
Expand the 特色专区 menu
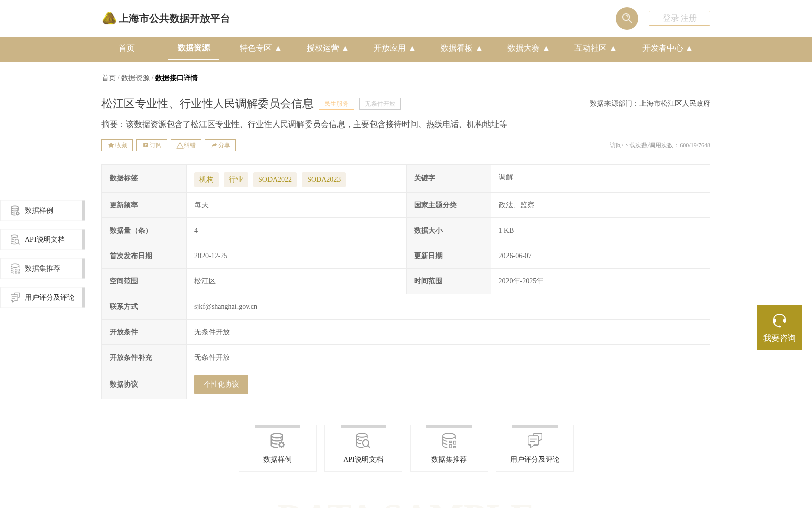[260, 48]
